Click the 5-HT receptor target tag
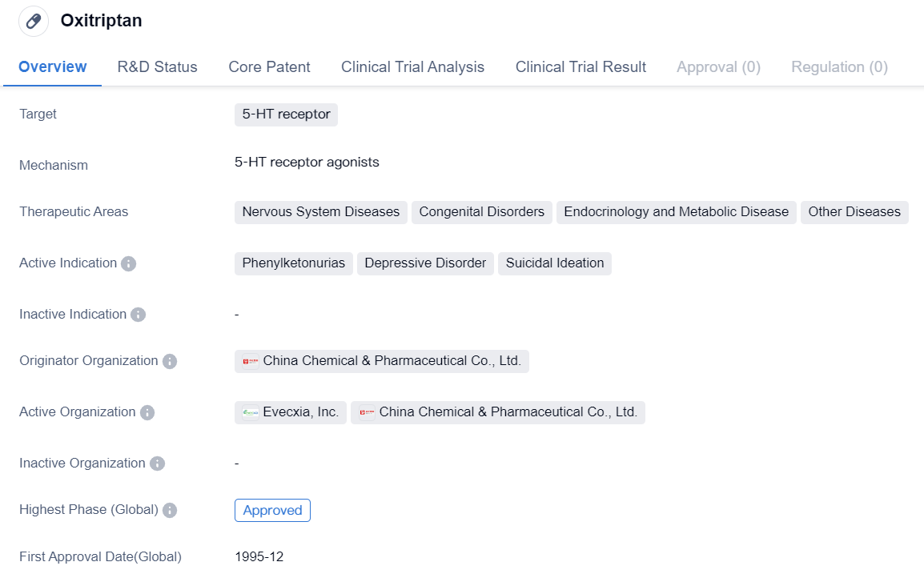This screenshot has height=578, width=924. [x=286, y=114]
